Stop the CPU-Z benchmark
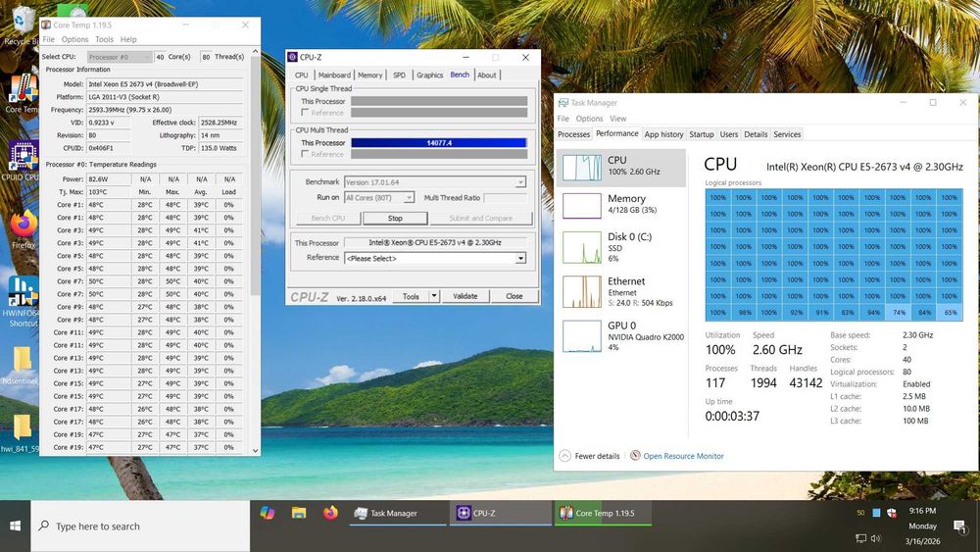The height and width of the screenshot is (552, 980). coord(395,219)
